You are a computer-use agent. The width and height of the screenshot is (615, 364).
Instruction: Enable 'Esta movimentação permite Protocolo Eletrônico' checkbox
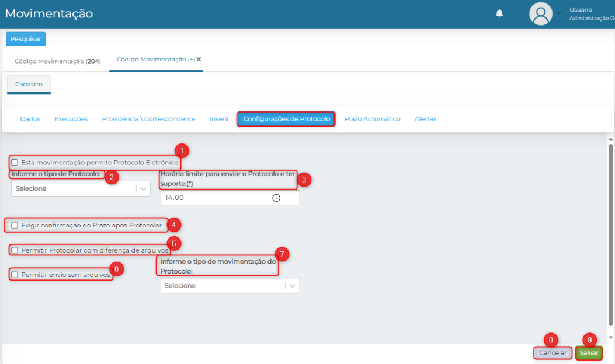[15, 162]
